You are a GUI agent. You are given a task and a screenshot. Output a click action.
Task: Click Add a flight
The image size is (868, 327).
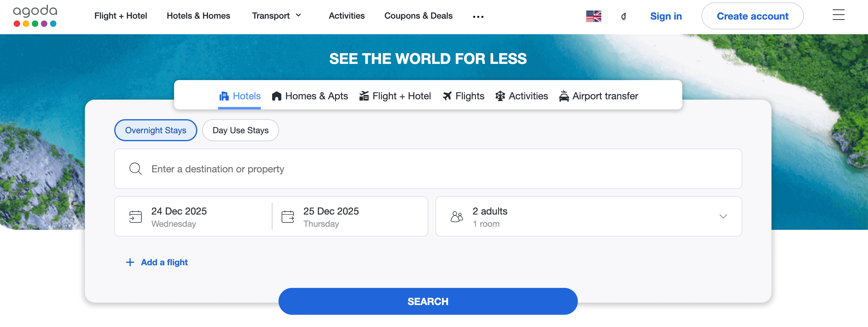157,262
